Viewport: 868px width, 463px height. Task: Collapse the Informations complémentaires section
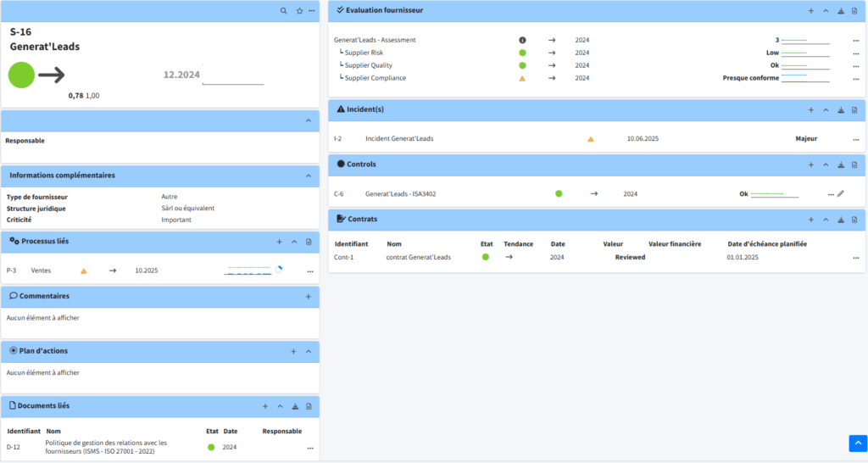(x=308, y=176)
